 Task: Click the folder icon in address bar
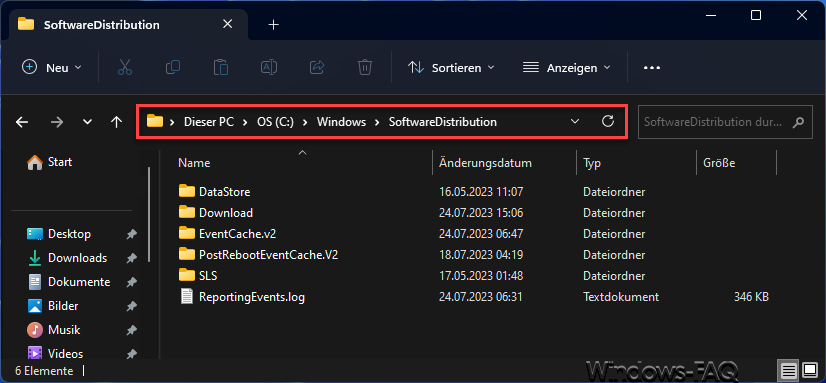(x=154, y=121)
